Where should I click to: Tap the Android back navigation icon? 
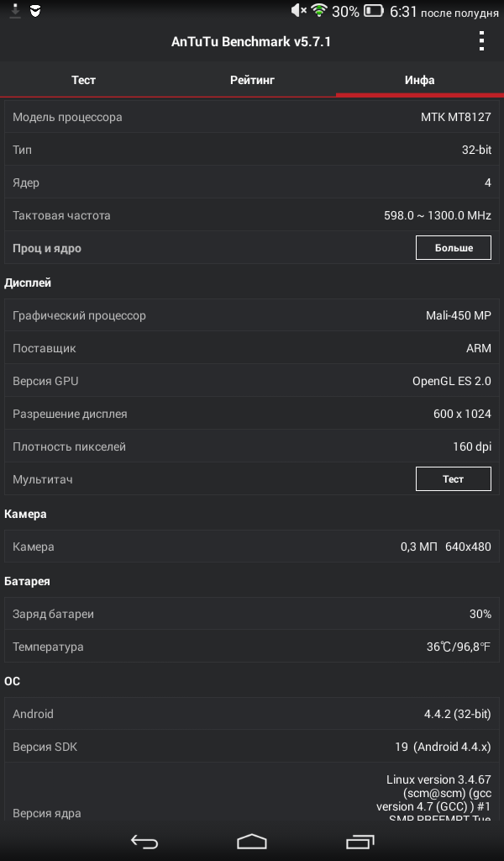[144, 842]
